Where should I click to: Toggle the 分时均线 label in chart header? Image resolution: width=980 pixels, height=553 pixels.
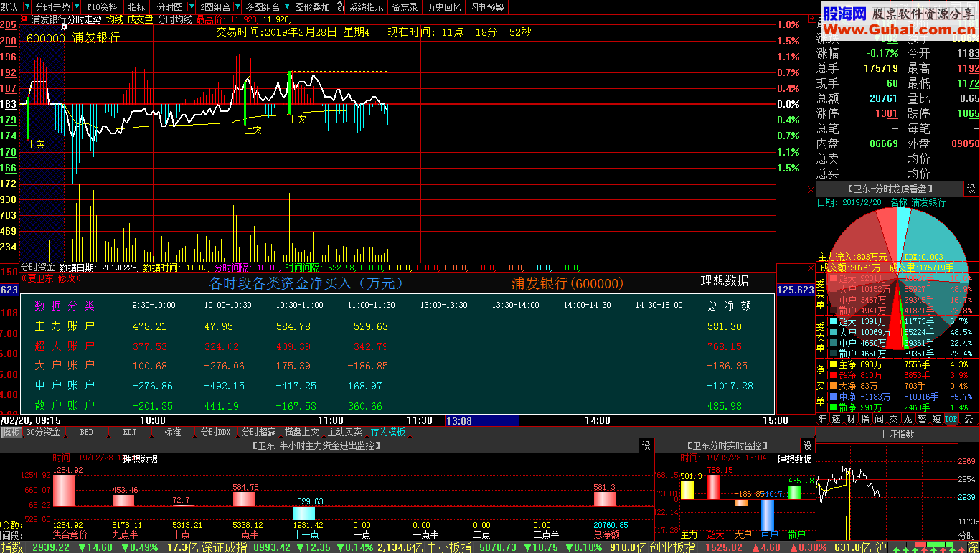point(174,19)
